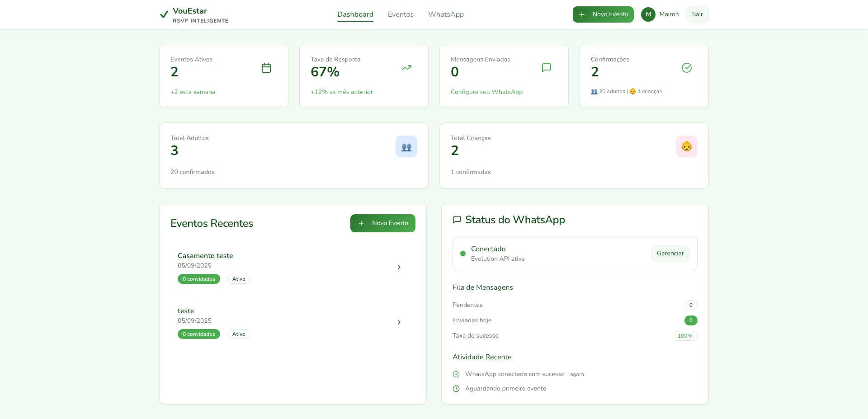868x419 pixels.
Task: Click the checkmark circle icon on Confirmações card
Action: (x=687, y=68)
